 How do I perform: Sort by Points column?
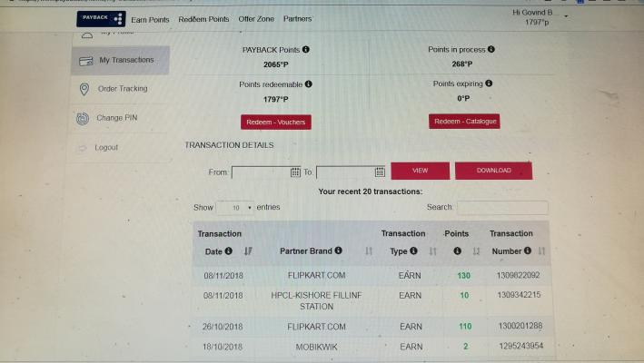coord(476,251)
